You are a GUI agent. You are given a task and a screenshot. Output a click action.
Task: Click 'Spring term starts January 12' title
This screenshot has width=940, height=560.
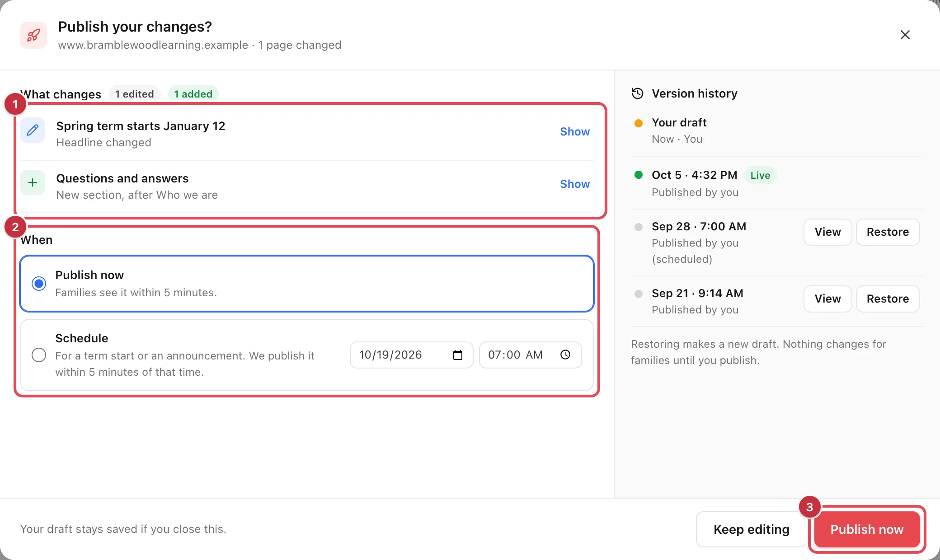141,126
